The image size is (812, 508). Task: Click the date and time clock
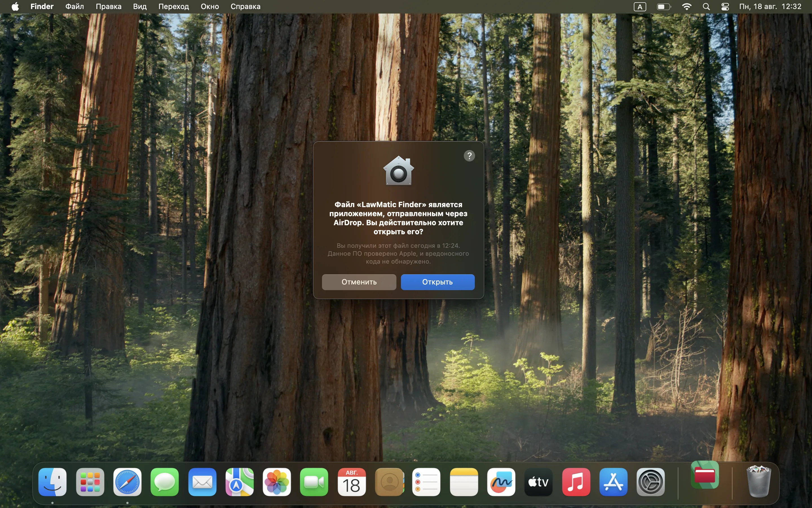770,7
